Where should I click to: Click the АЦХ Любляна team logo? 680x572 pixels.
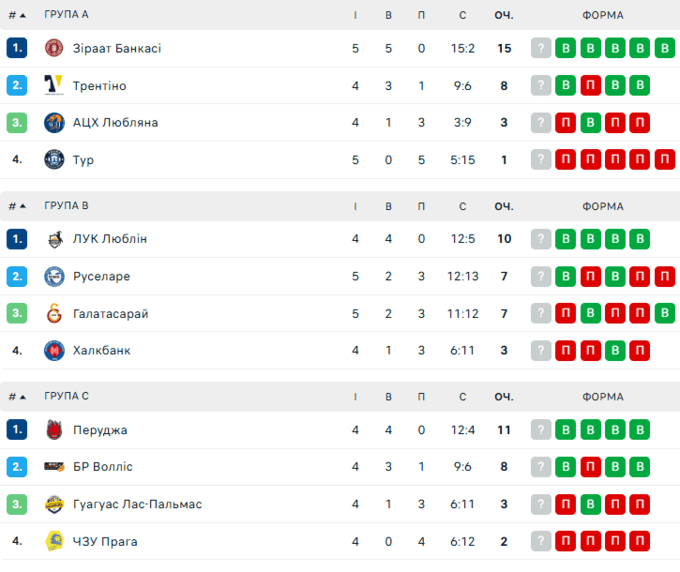[54, 122]
